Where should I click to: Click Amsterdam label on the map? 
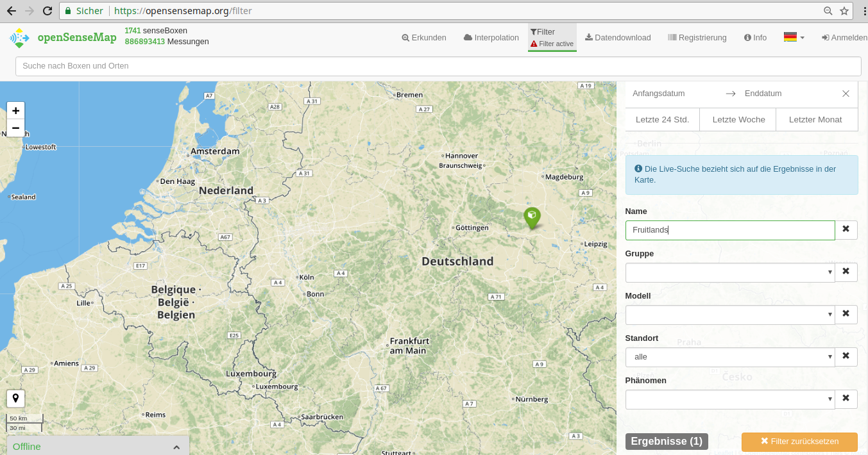pos(215,151)
